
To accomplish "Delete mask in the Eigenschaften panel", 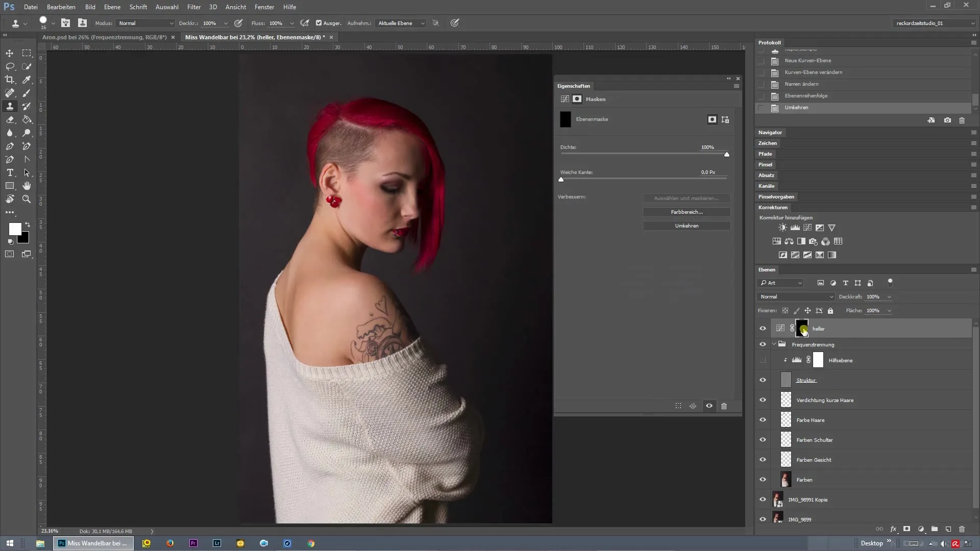I will pyautogui.click(x=724, y=406).
